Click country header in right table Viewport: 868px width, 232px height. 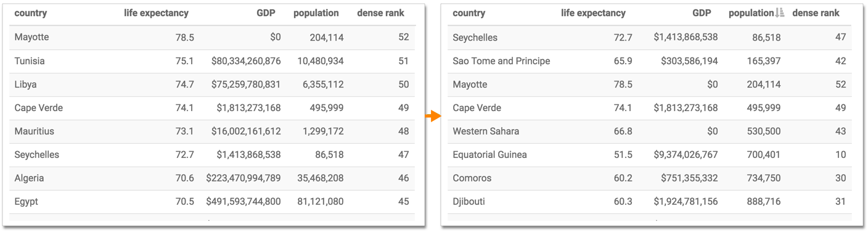[469, 13]
